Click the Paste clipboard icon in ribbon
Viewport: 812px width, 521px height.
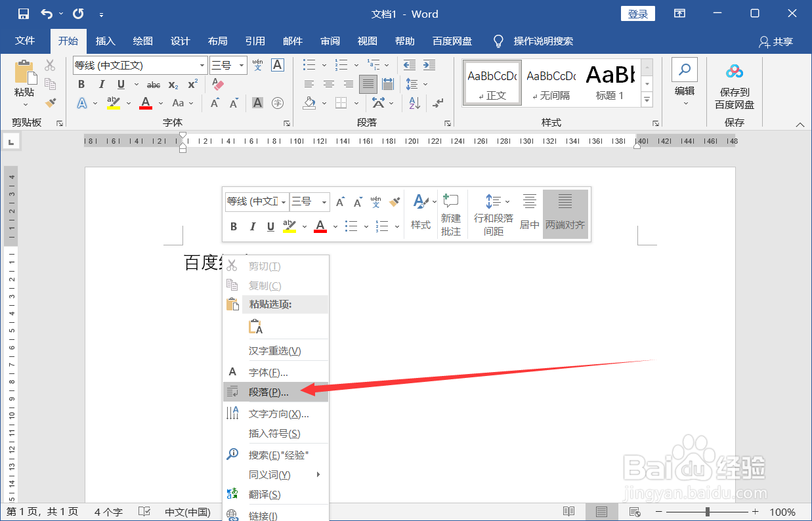pos(24,72)
